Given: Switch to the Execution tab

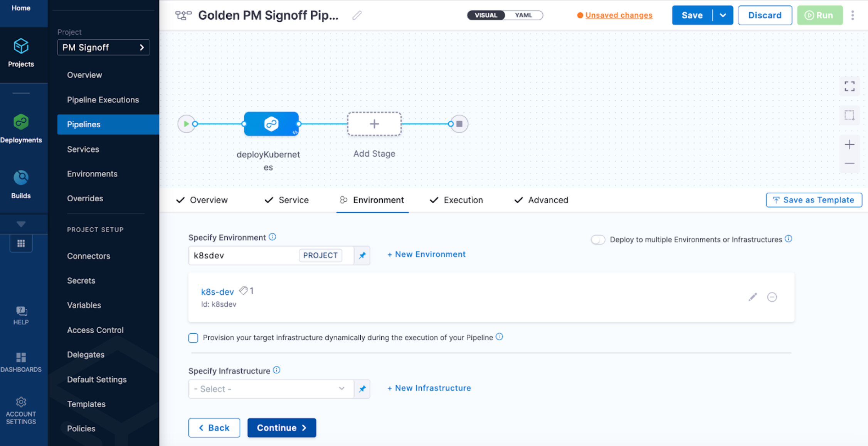Looking at the screenshot, I should [x=457, y=200].
